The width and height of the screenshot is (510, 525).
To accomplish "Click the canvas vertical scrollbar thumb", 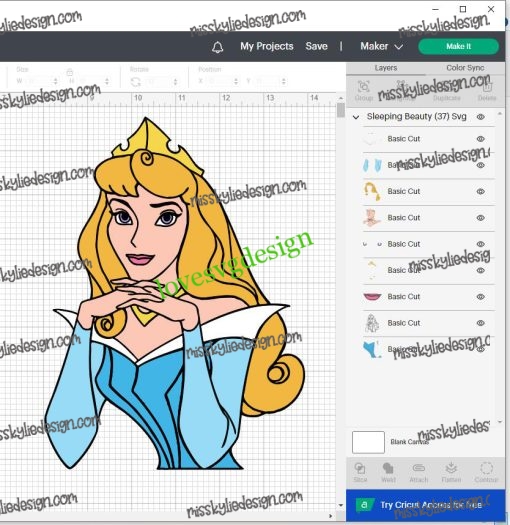I will click(x=341, y=110).
